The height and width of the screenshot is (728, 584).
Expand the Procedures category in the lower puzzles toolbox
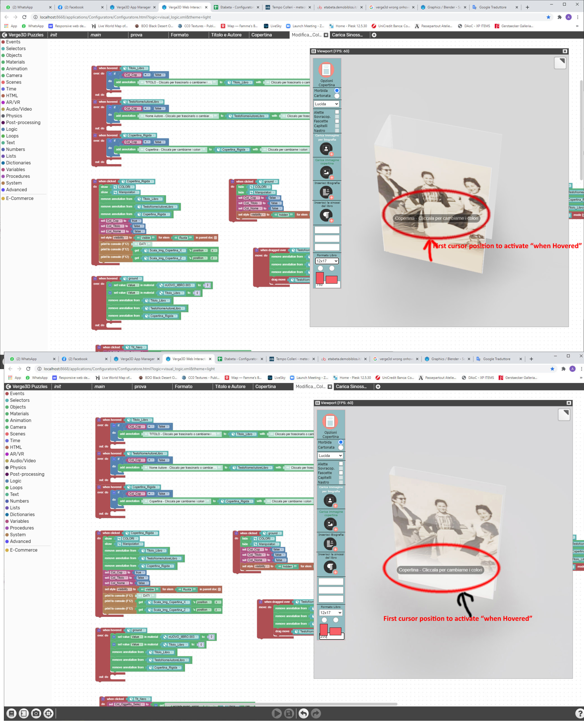22,528
